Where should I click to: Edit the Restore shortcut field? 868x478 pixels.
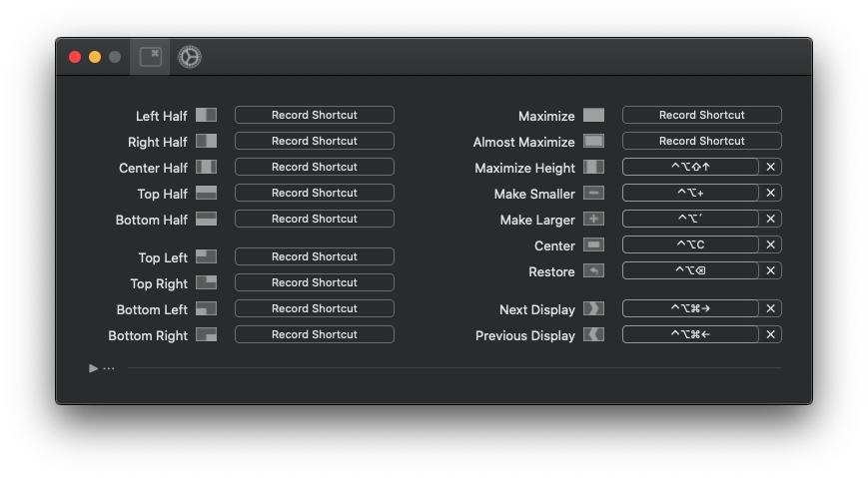coord(690,271)
